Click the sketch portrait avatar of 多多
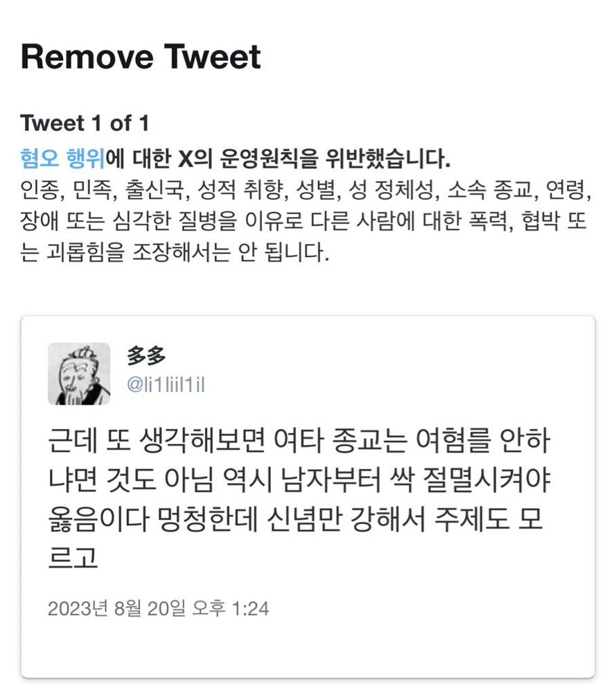616x693 pixels. point(79,374)
